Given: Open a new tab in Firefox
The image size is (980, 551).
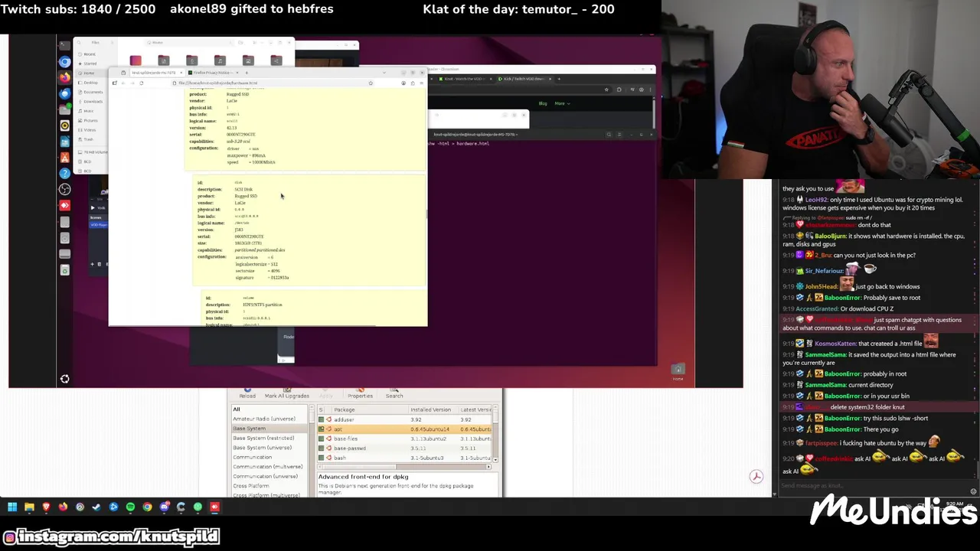Looking at the screenshot, I should pos(247,73).
